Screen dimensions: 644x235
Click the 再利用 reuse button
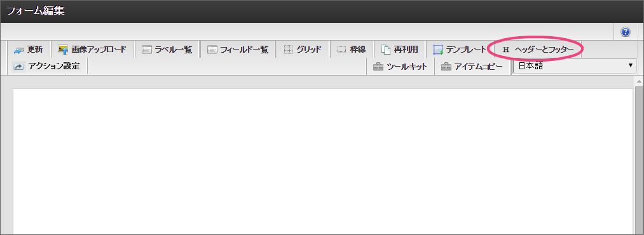click(400, 50)
